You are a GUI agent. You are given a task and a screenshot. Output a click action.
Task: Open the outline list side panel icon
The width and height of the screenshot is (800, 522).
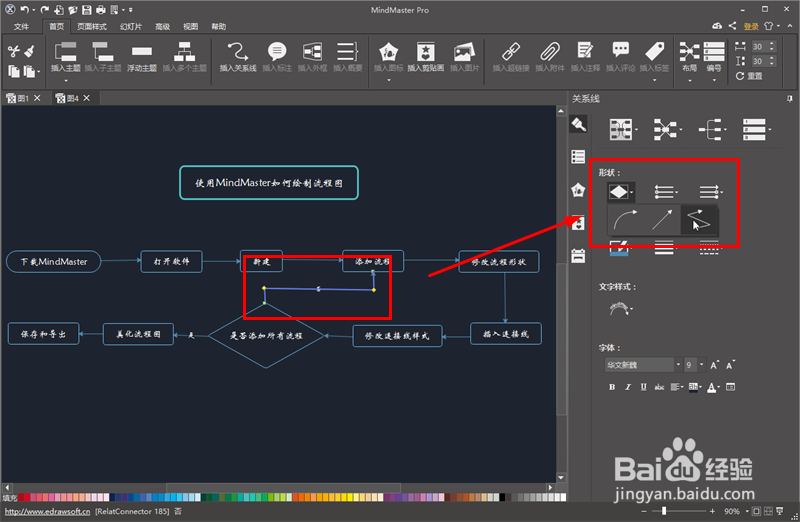578,157
